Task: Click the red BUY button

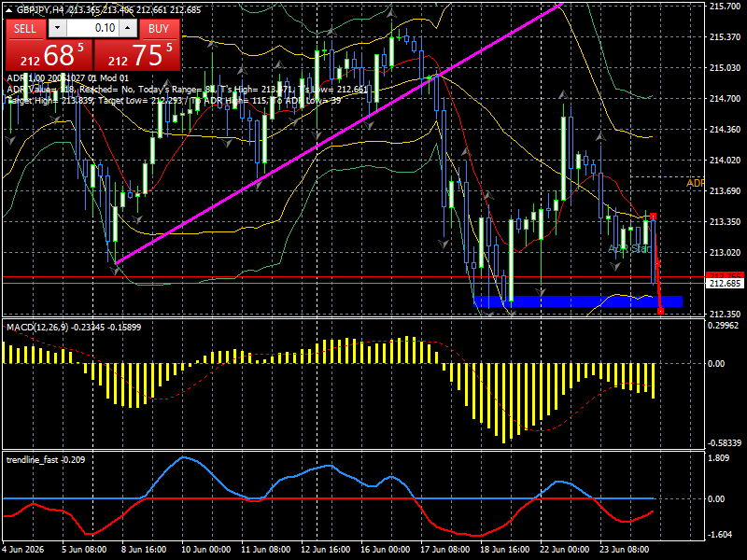Action: (159, 29)
